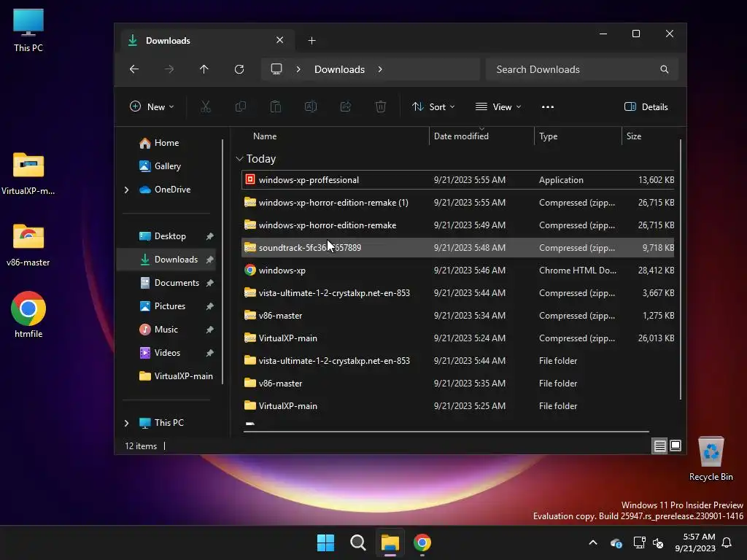Select the windows-xp Chrome HTML document
This screenshot has height=560, width=747.
[457, 271]
